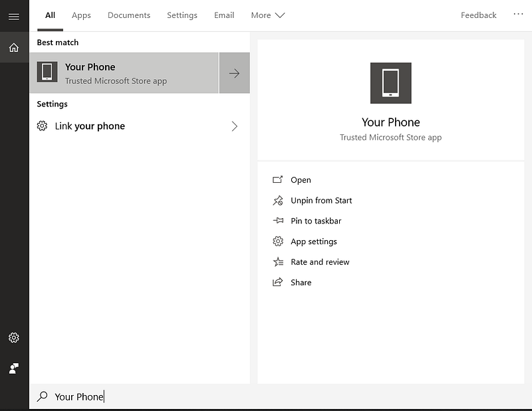532x411 pixels.
Task: Click 'Trusted Microsoft Store app' under preview title
Action: 390,138
